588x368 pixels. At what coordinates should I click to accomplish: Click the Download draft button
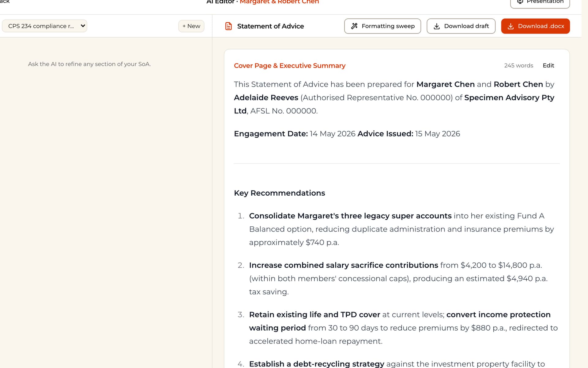[461, 26]
